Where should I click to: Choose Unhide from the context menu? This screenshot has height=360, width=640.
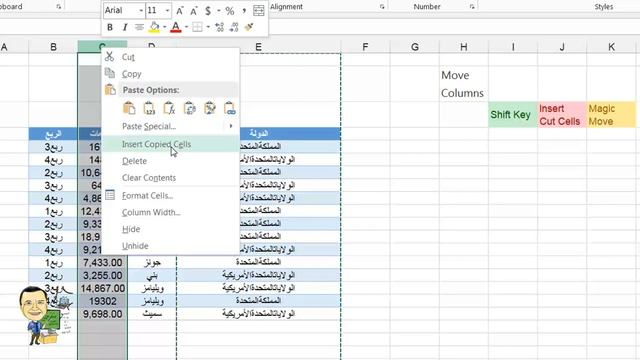(x=170, y=246)
